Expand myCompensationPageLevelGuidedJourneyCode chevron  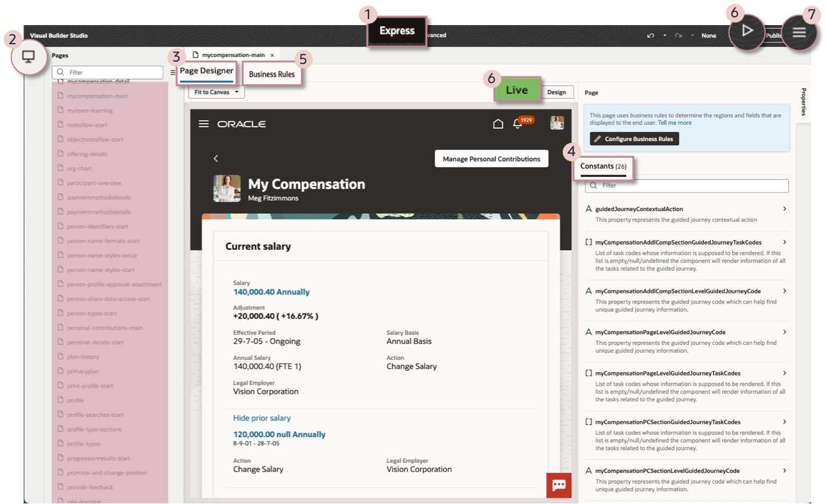784,332
